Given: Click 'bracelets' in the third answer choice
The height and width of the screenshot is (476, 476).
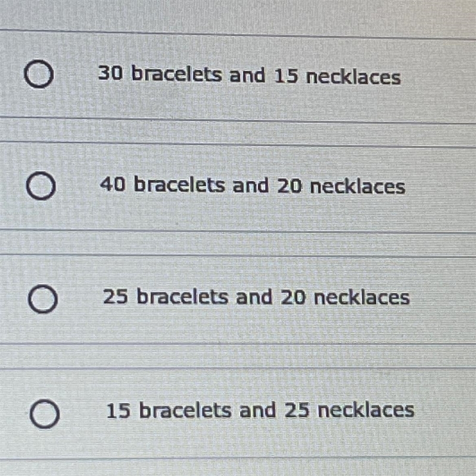Looking at the screenshot, I should (183, 296).
